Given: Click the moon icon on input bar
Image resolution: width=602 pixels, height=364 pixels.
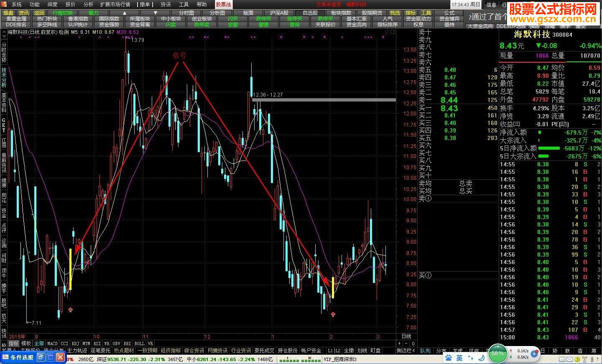Looking at the screenshot, I should (481, 358).
